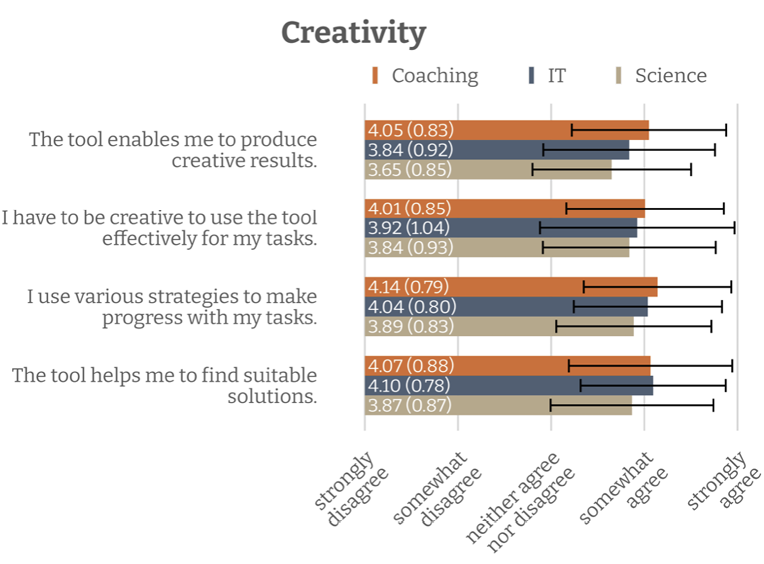Click the "strongly disagree" axis label
Viewport: 764px width, 564px height.
344,484
